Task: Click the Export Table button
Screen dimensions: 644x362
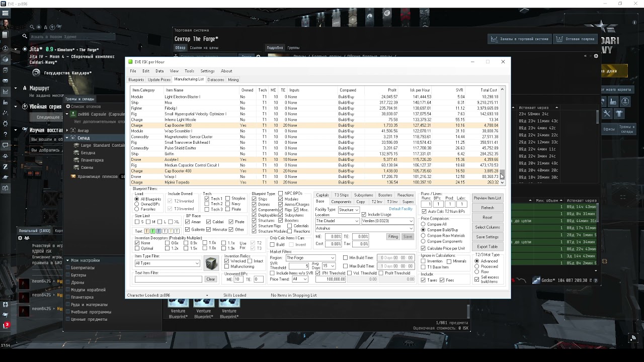Action: (x=488, y=246)
